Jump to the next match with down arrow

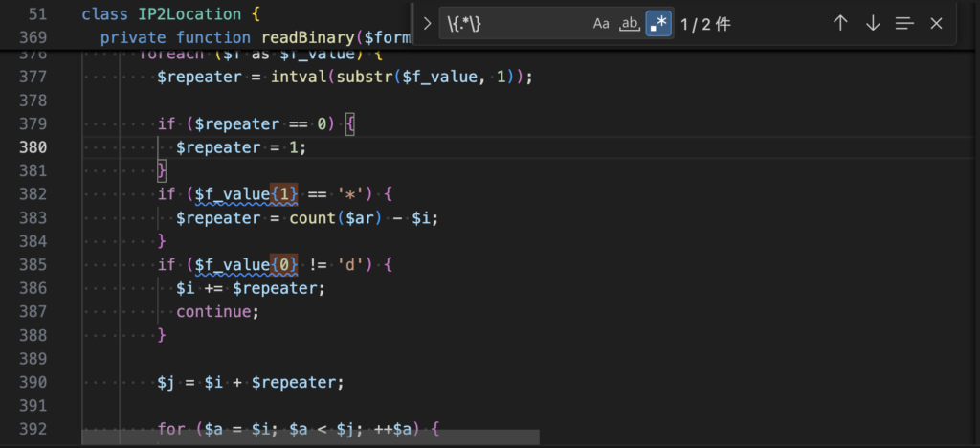(873, 24)
